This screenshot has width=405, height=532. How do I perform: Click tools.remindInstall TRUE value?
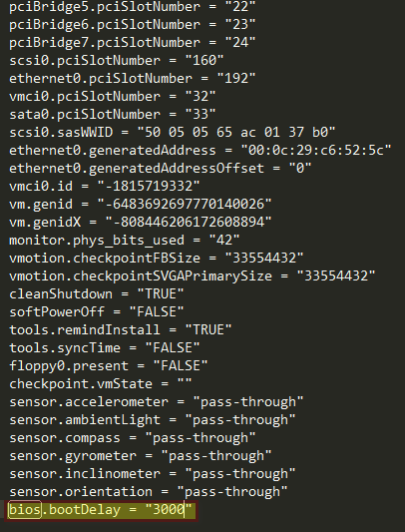tap(208, 330)
